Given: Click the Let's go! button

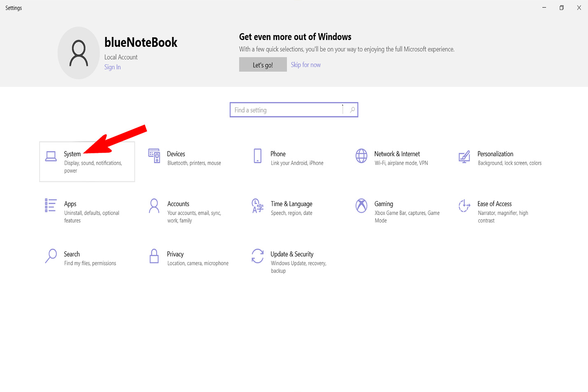Looking at the screenshot, I should point(263,65).
